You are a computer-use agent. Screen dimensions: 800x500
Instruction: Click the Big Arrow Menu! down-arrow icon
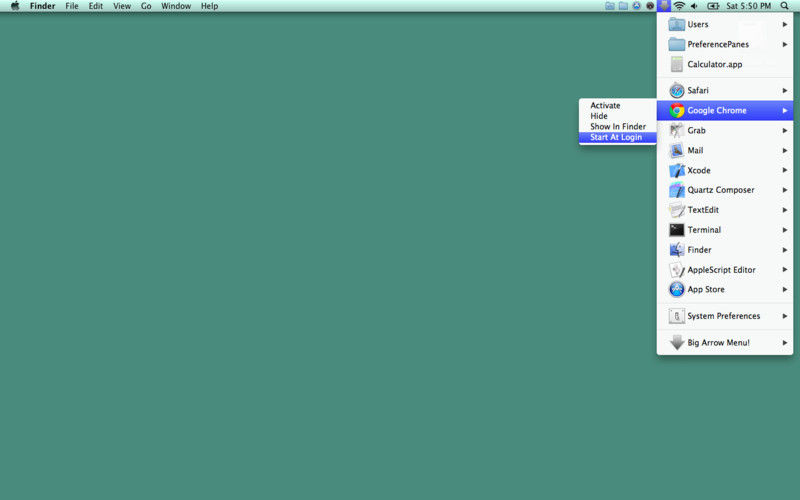(x=677, y=342)
